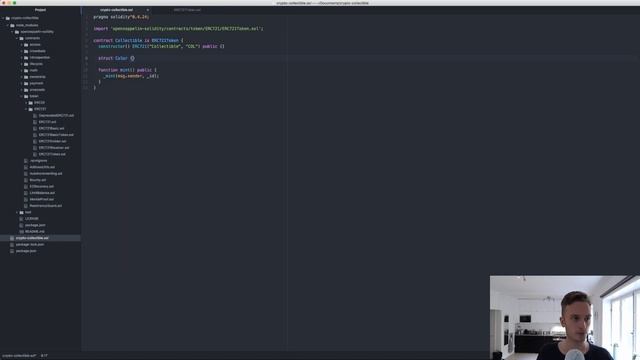This screenshot has width=640, height=360.
Task: Click line number 8 in the gutter
Action: click(x=87, y=58)
